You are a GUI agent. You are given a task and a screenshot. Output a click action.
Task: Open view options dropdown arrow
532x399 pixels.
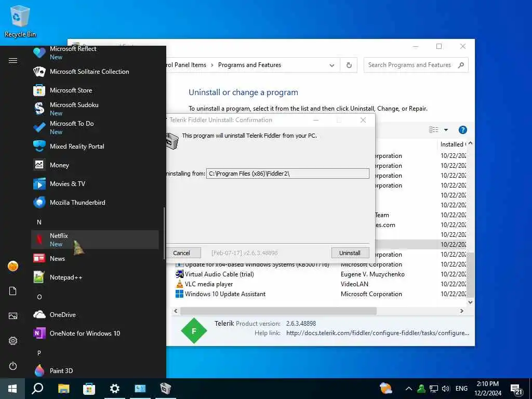[446, 129]
